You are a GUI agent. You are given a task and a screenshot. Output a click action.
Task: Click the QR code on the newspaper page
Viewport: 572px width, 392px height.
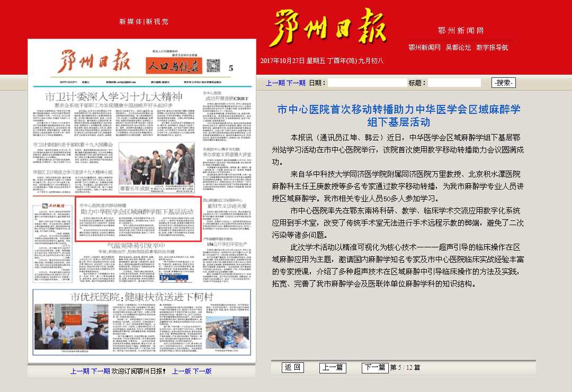tap(213, 66)
